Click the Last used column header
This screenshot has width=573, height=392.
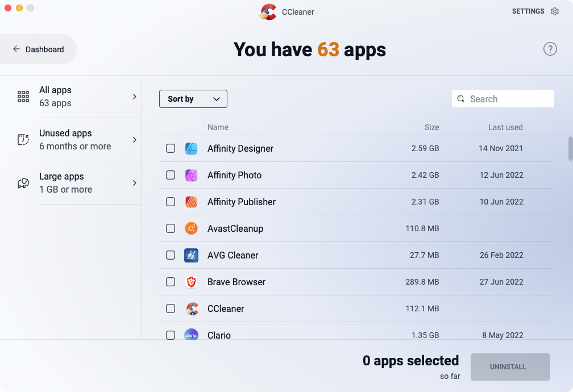pyautogui.click(x=505, y=127)
